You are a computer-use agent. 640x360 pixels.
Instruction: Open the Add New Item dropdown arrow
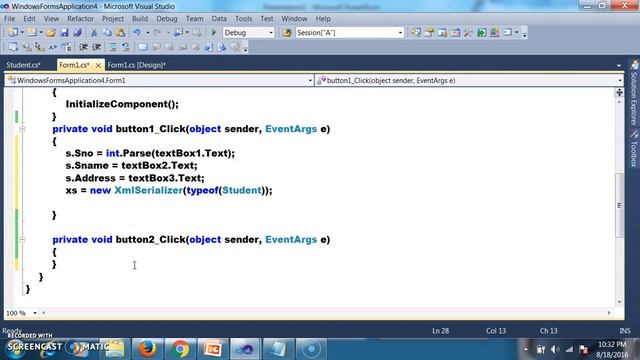click(41, 33)
